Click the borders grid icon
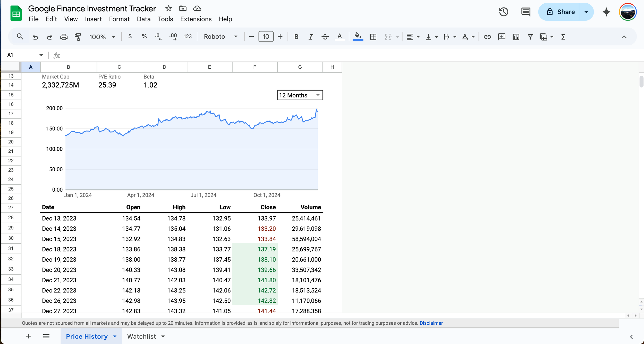Viewport: 644px width, 344px height. pos(373,37)
